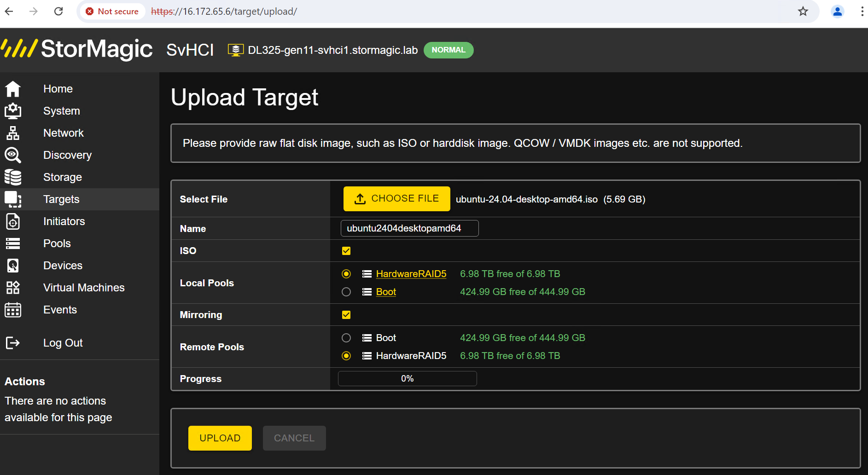
Task: Click the pool icon beside remote HardwareRAID5
Action: [367, 356]
